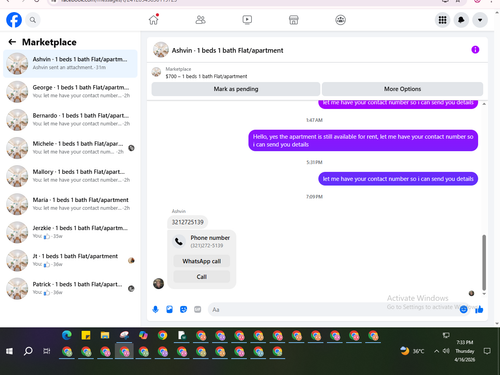Open the Groups icon in the top bar
The image size is (500, 375).
(x=340, y=20)
